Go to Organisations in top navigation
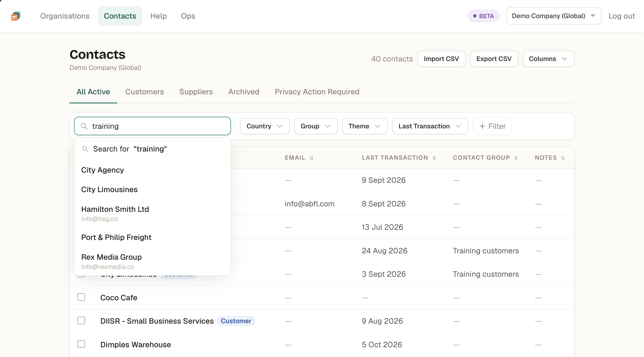 tap(65, 16)
